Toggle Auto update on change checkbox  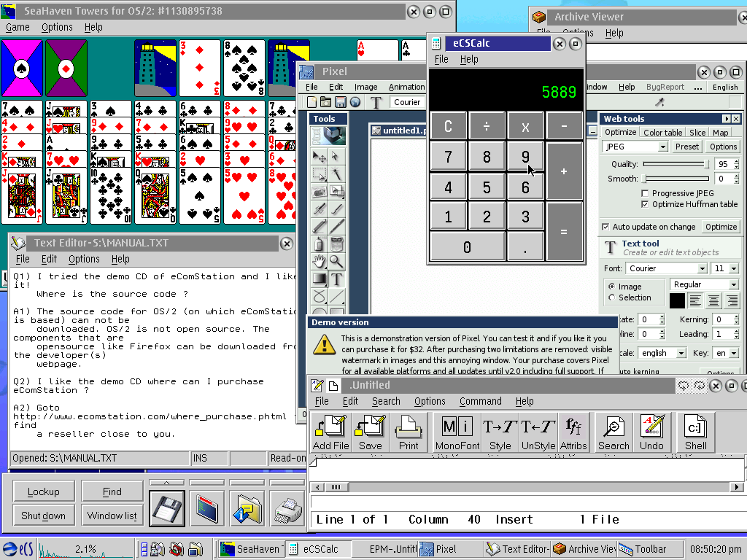(605, 227)
